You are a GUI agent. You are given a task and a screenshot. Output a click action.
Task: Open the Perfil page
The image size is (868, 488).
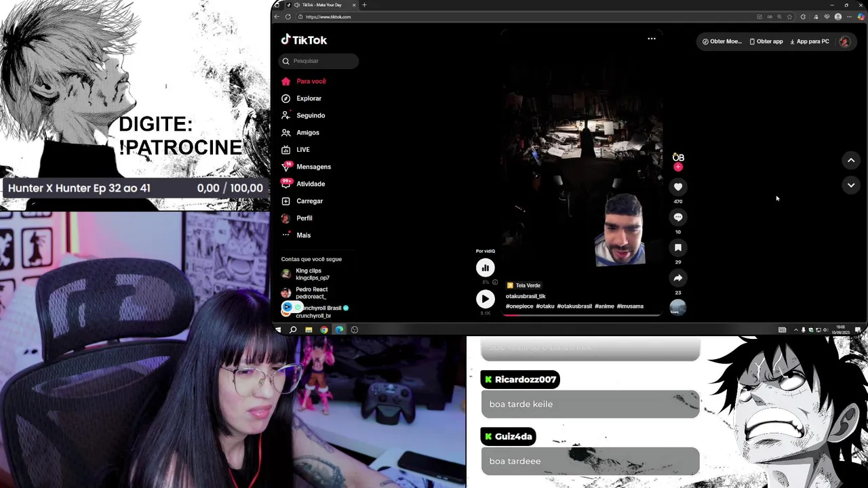coord(296,218)
